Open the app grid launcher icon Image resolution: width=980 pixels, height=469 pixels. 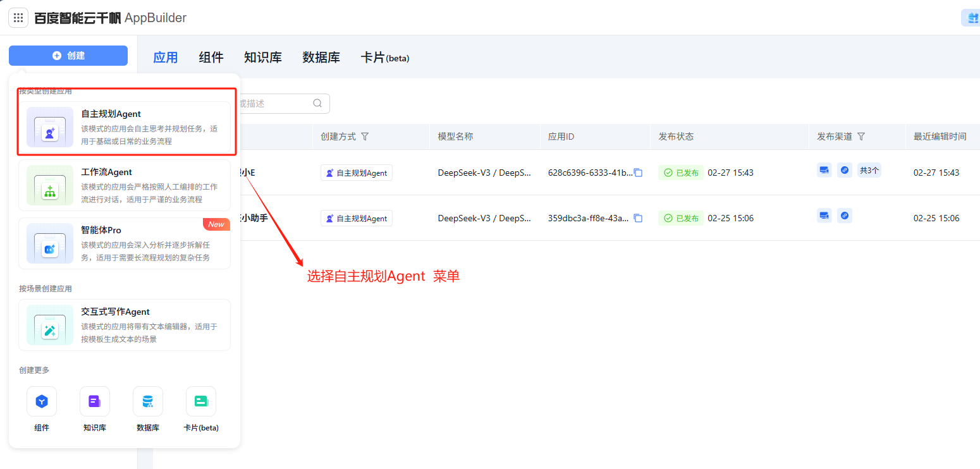coord(18,18)
